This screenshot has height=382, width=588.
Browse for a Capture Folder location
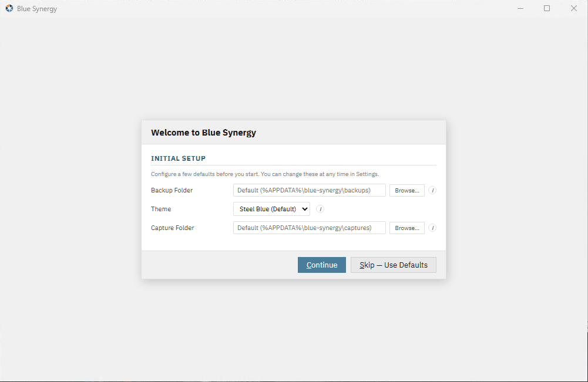tap(406, 228)
